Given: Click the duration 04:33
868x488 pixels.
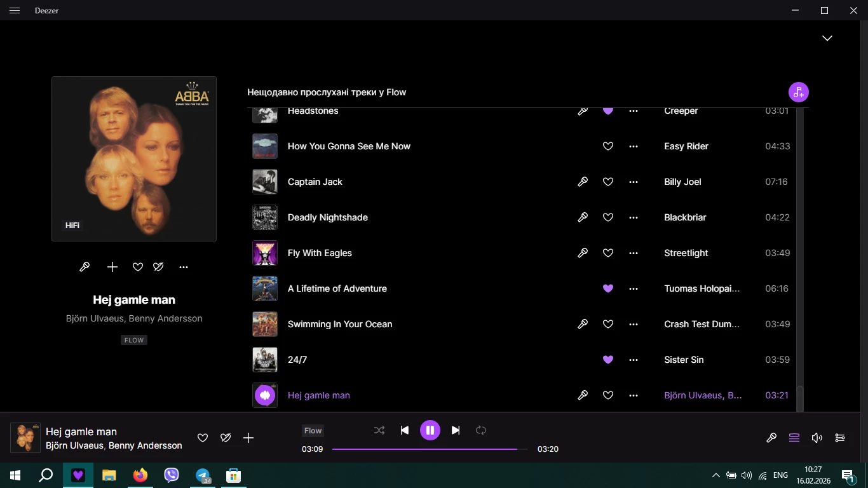Looking at the screenshot, I should pos(778,146).
